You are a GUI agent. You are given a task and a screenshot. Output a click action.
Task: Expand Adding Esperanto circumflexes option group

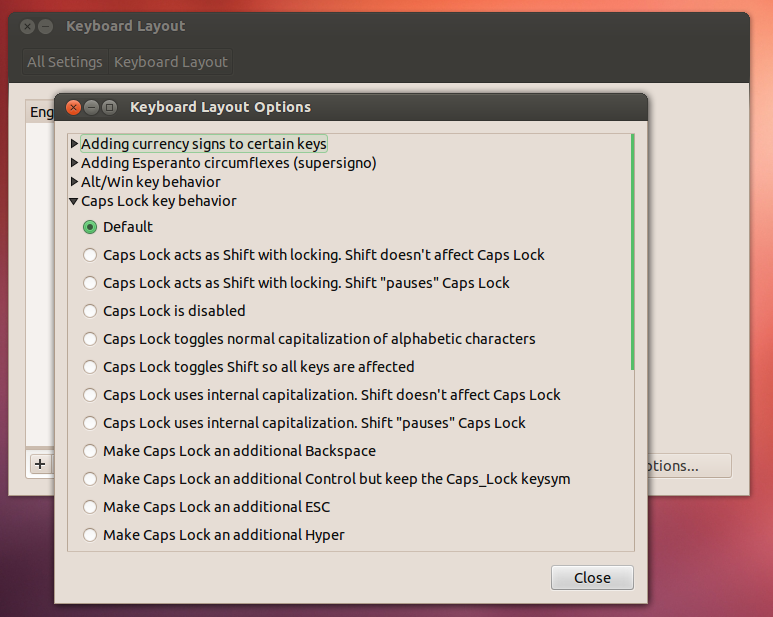75,163
